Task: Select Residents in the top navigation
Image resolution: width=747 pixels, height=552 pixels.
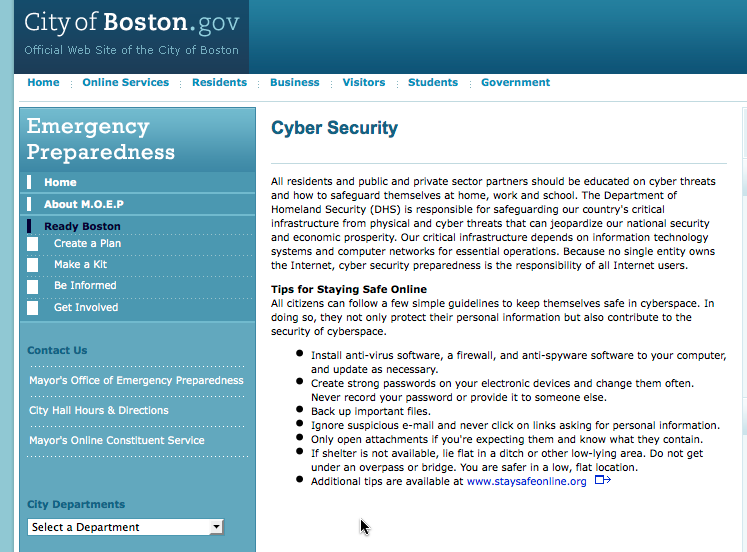Action: (219, 83)
